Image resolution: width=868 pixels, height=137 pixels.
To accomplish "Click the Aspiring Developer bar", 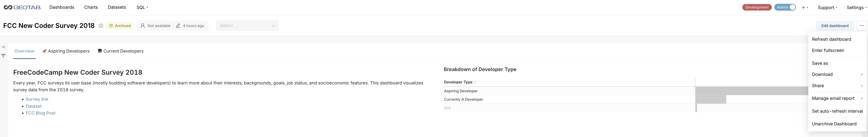I will point(752,91).
